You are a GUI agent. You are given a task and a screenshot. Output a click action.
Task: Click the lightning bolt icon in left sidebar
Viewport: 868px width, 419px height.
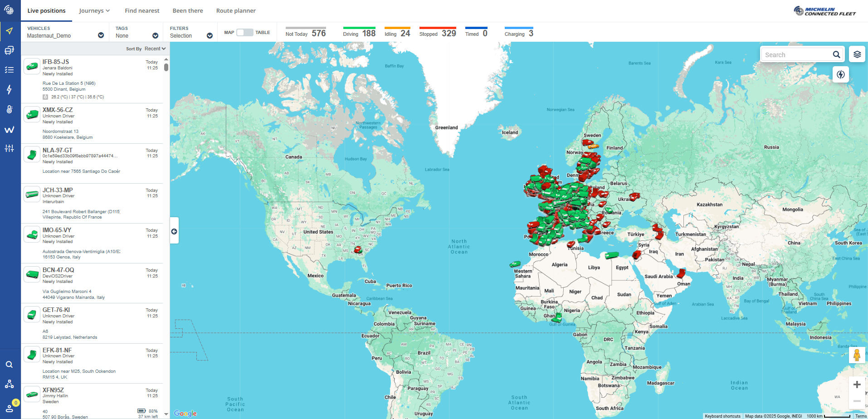[9, 89]
